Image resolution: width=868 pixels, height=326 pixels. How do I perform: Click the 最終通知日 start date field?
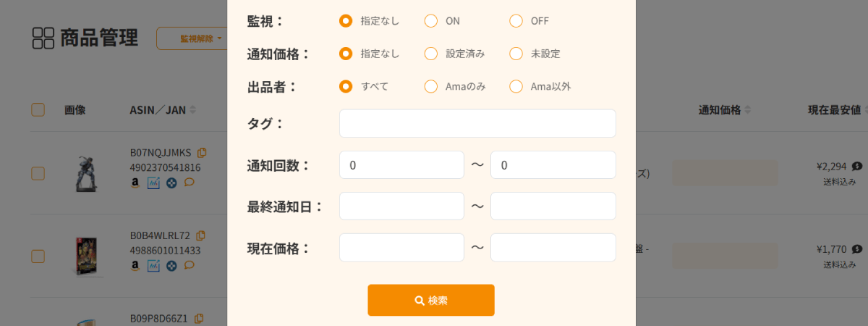401,206
